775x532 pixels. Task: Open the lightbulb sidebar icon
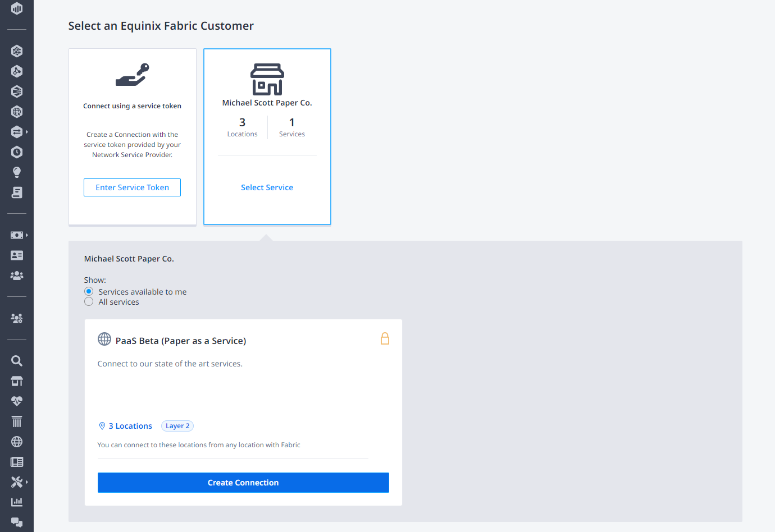(17, 172)
